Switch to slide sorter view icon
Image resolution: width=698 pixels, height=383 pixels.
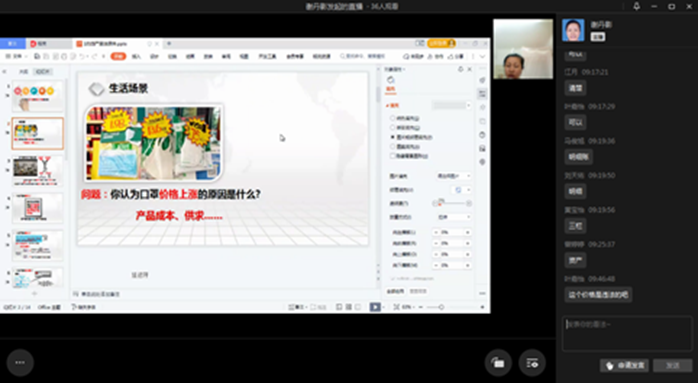tap(349, 307)
